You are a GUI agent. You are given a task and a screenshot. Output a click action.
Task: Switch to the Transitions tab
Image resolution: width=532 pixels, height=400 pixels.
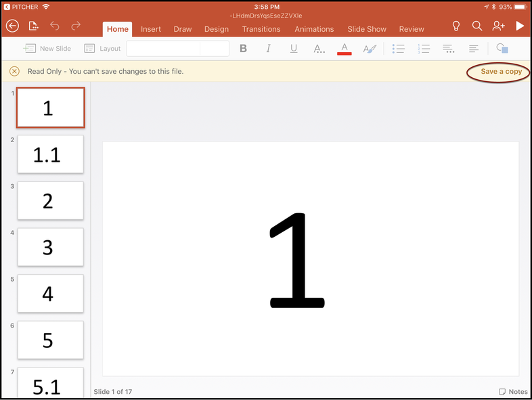point(261,29)
